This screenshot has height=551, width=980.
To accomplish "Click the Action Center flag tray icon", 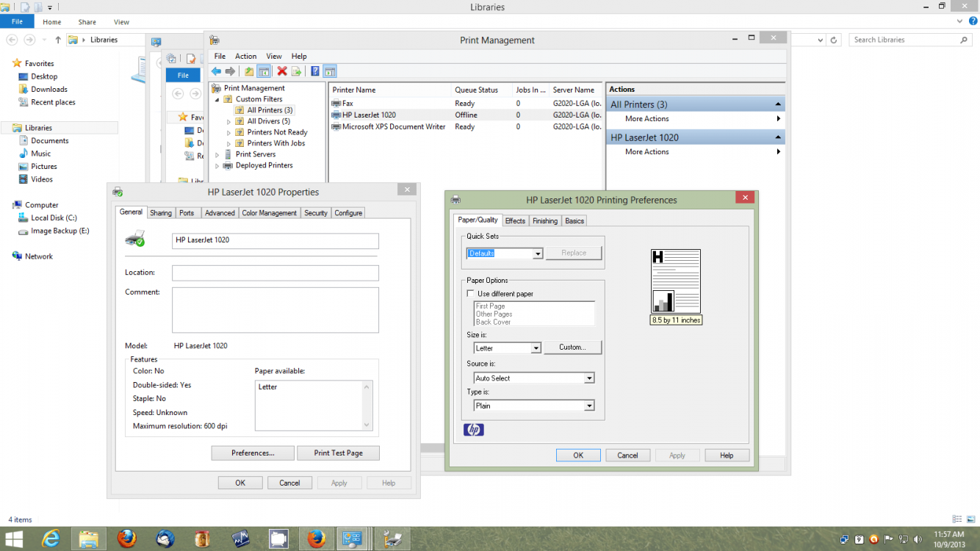I will pos(887,539).
